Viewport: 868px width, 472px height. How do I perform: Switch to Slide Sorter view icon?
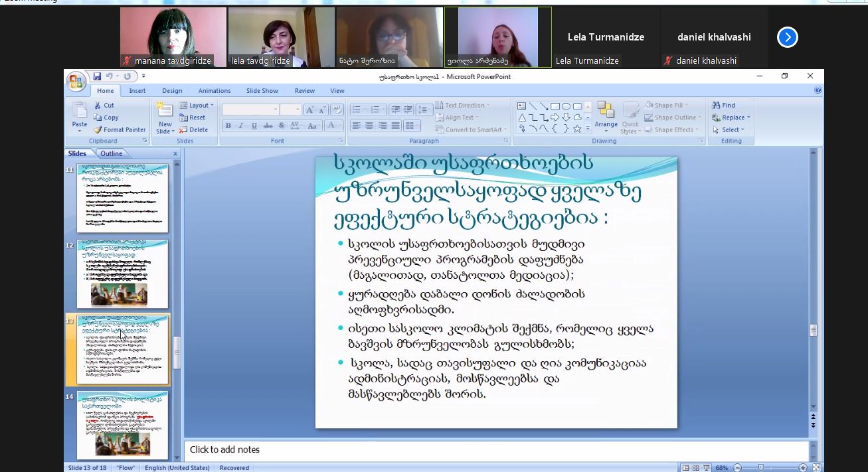point(695,467)
